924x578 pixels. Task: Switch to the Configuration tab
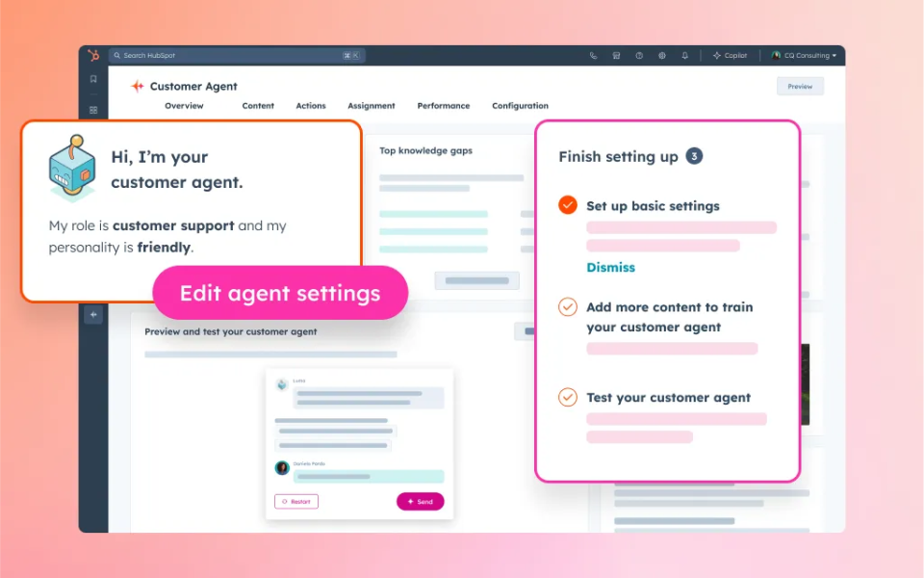point(521,106)
